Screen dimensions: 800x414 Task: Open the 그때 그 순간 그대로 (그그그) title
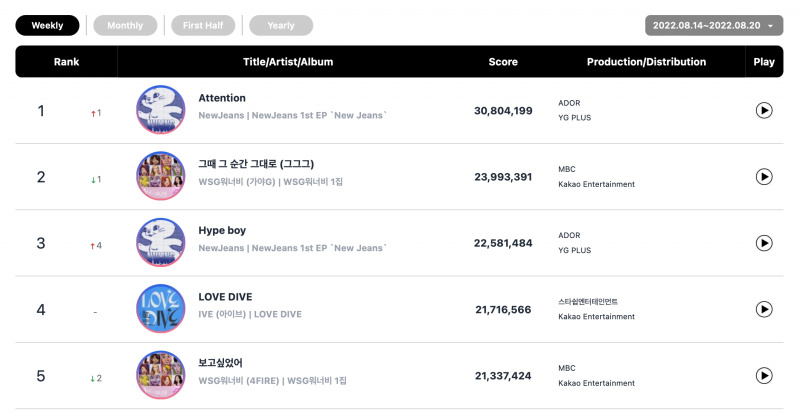coord(256,164)
